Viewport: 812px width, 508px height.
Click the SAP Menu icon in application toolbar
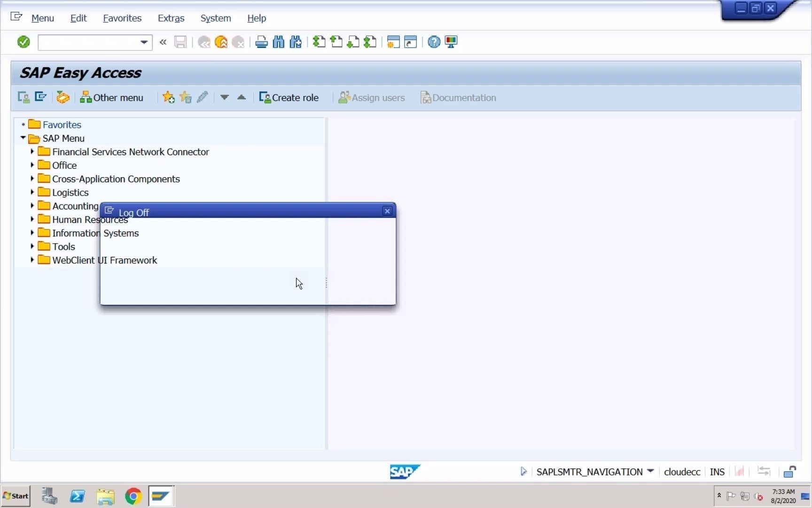(41, 97)
